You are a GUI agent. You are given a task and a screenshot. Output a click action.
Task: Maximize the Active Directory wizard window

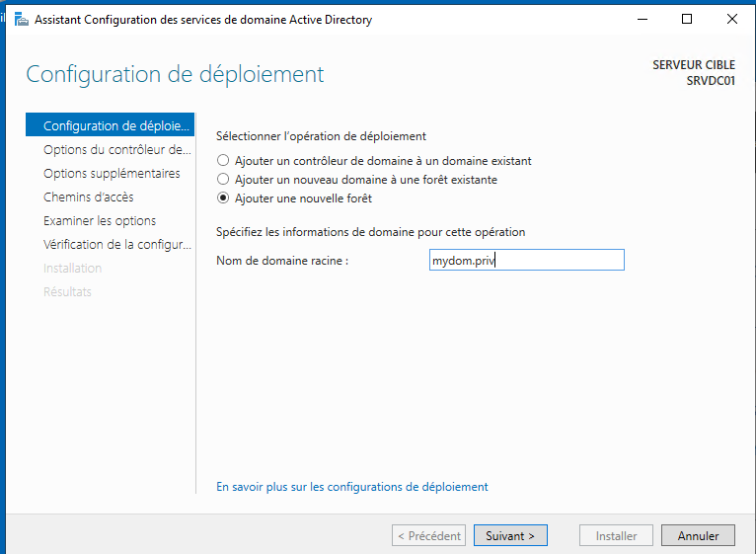687,20
